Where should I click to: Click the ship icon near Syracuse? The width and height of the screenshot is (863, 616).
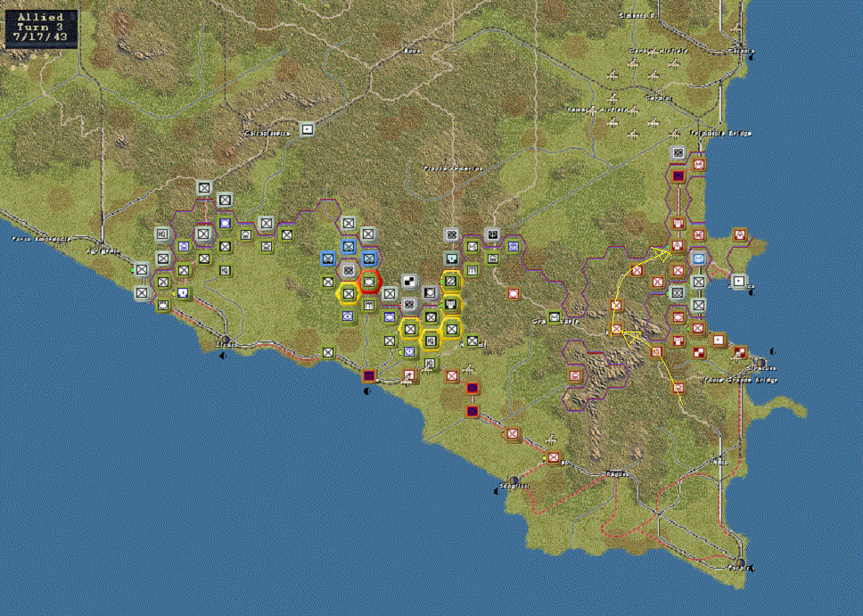[773, 350]
